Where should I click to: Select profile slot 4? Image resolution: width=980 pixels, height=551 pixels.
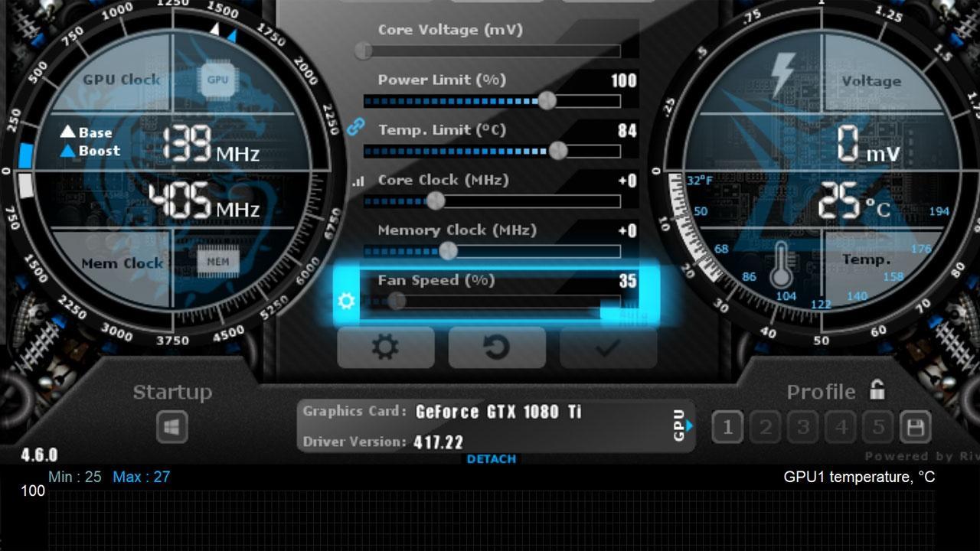click(841, 427)
